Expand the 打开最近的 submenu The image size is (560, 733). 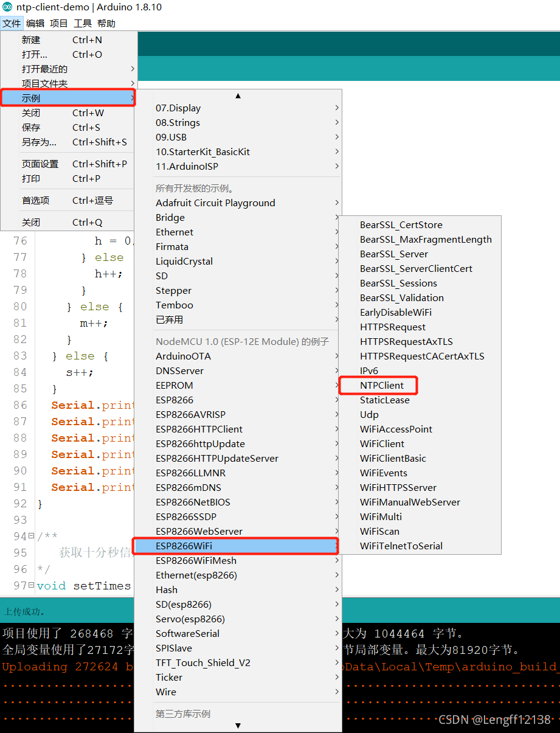coord(69,69)
